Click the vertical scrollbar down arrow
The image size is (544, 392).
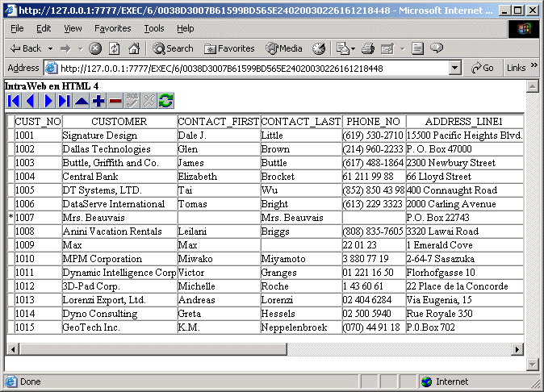click(x=532, y=362)
